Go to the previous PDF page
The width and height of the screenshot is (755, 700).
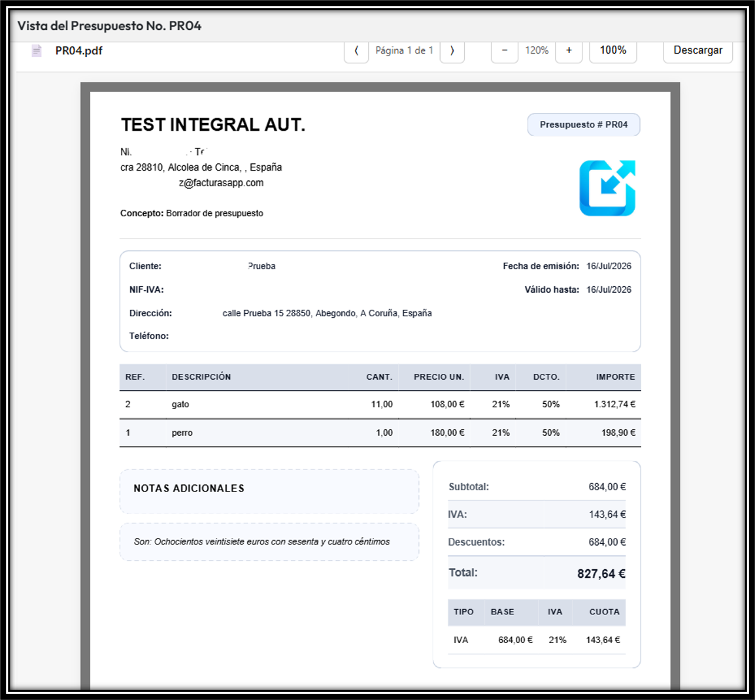356,51
